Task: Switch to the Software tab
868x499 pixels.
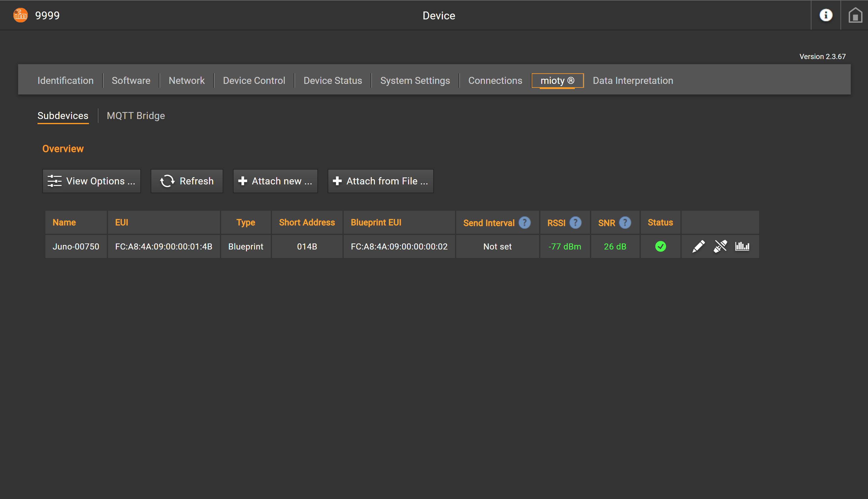Action: [131, 81]
